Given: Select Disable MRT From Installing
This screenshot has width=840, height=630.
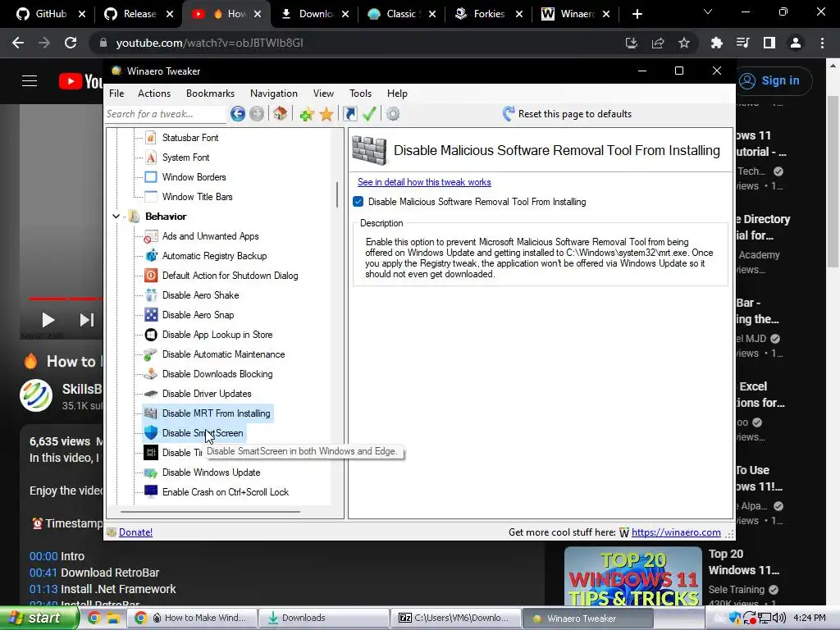Looking at the screenshot, I should pyautogui.click(x=216, y=413).
